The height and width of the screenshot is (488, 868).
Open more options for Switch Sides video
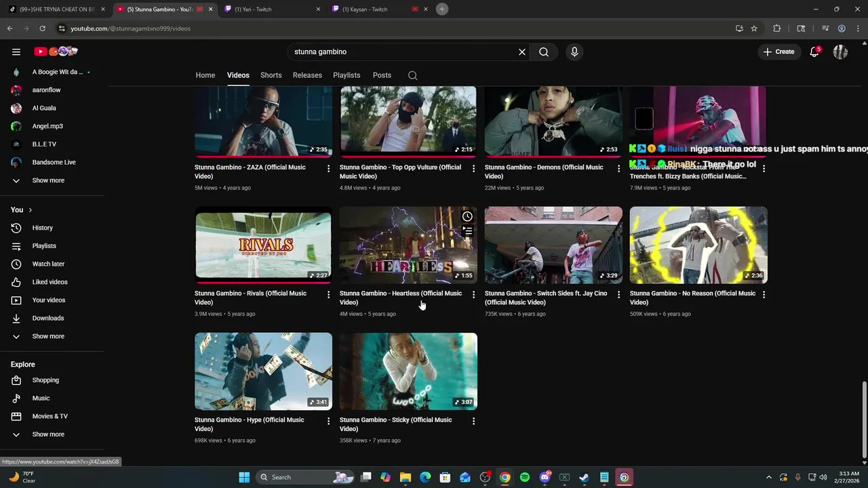[x=618, y=294]
